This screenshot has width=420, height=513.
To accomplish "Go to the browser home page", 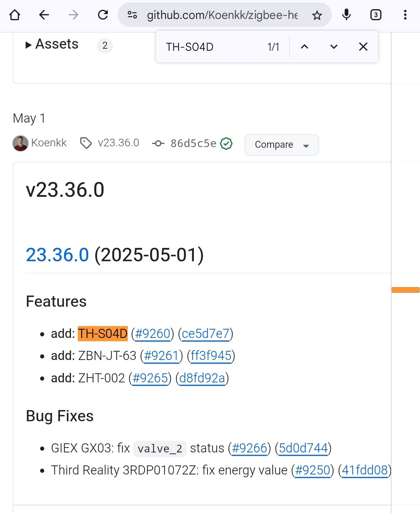I will point(15,15).
